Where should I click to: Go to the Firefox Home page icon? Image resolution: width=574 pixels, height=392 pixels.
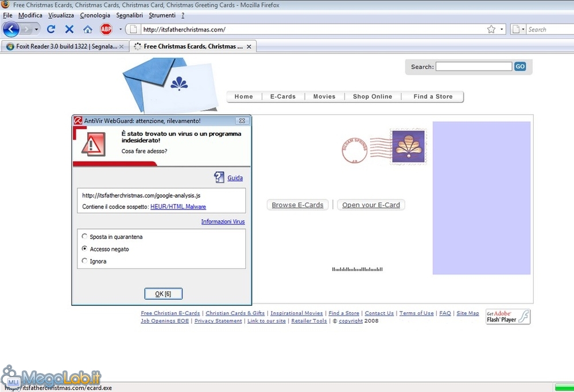click(x=87, y=29)
